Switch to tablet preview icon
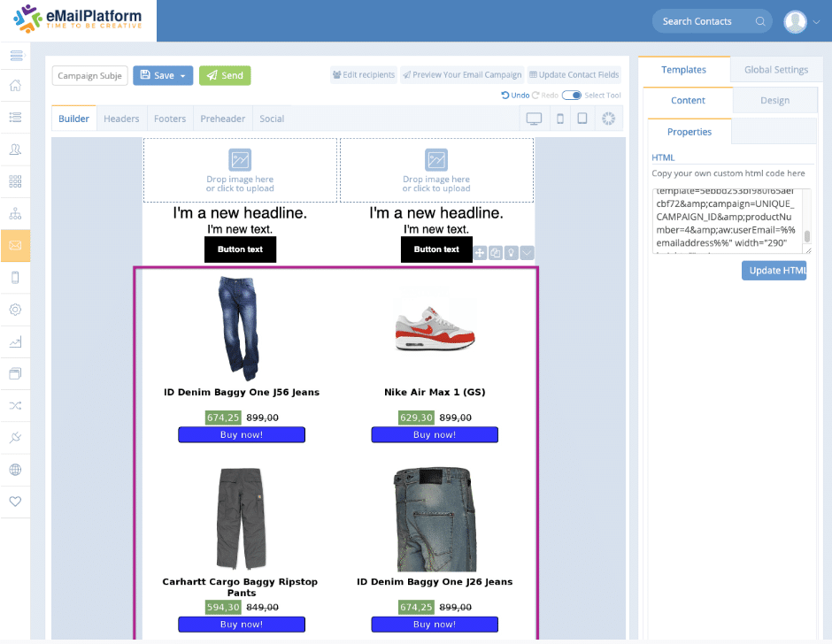Image resolution: width=832 pixels, height=644 pixels. click(x=582, y=119)
